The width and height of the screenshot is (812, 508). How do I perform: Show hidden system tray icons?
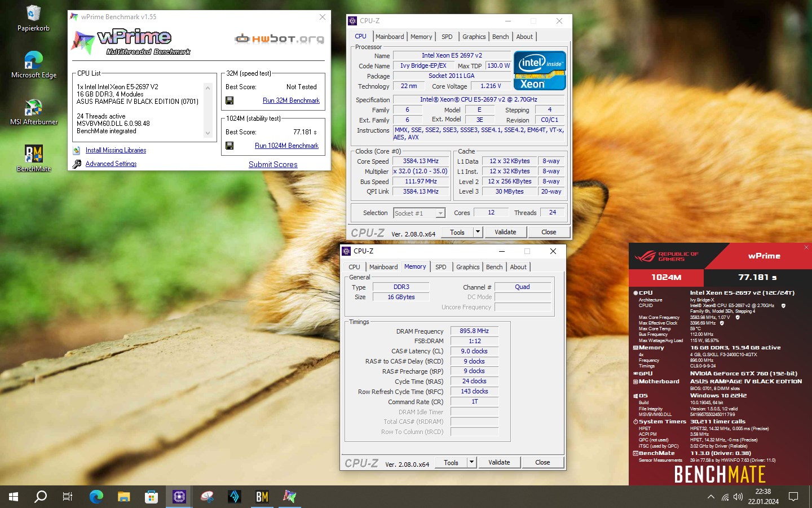[x=710, y=497]
